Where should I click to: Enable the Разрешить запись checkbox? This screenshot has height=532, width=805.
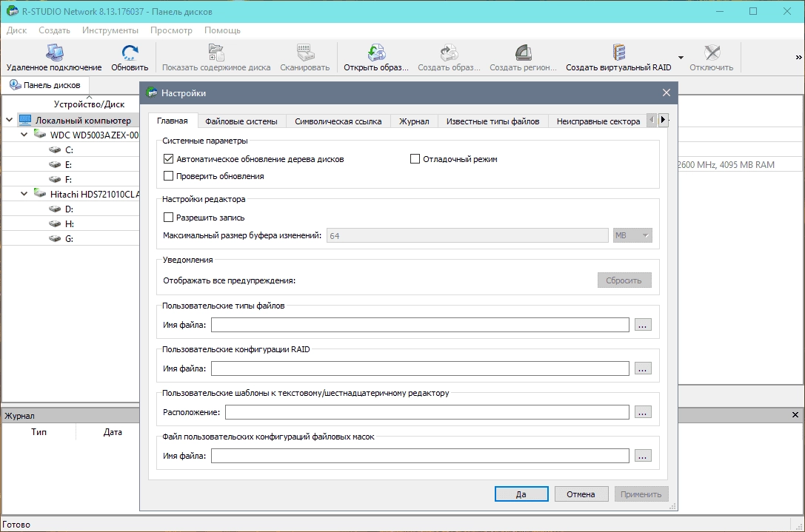coord(168,218)
